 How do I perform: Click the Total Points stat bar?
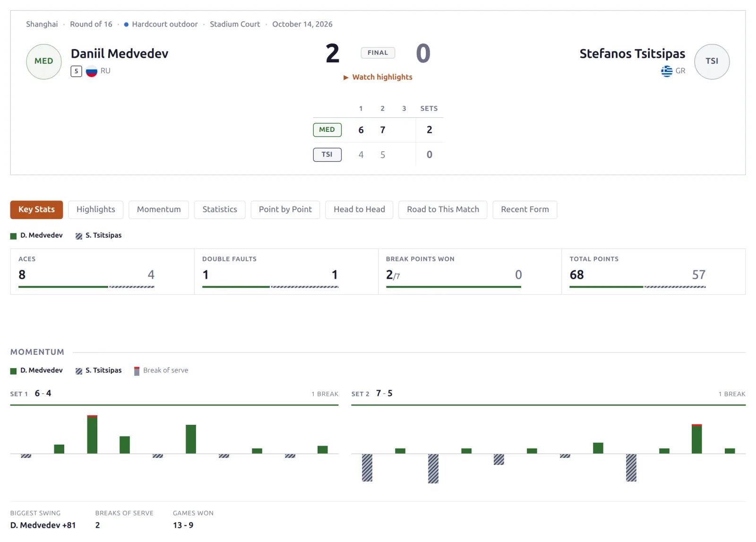637,287
